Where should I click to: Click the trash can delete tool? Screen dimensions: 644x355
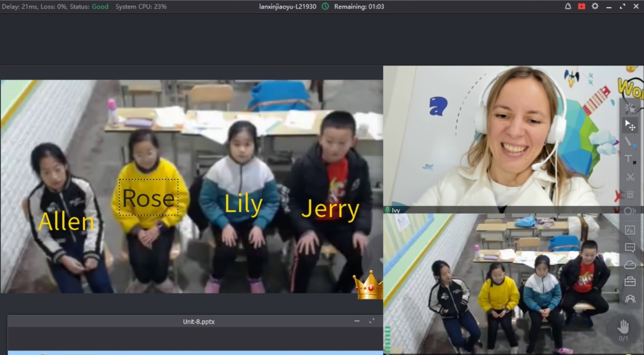point(630,194)
